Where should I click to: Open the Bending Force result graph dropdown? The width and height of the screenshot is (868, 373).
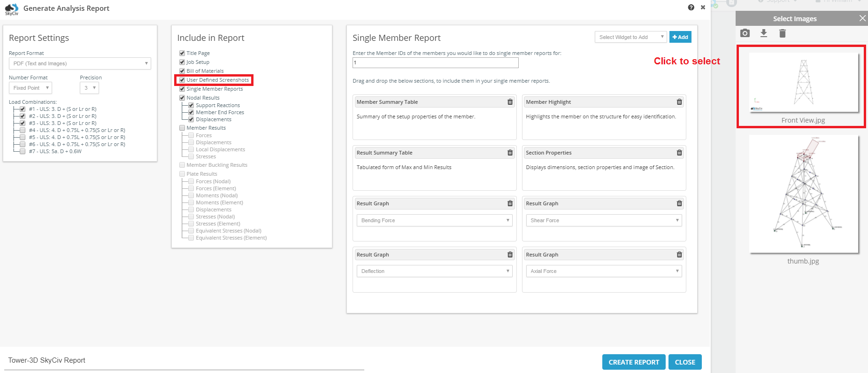pos(435,220)
